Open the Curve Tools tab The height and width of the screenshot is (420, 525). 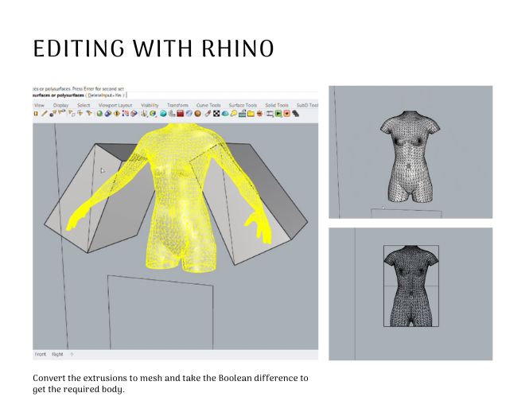[x=208, y=105]
